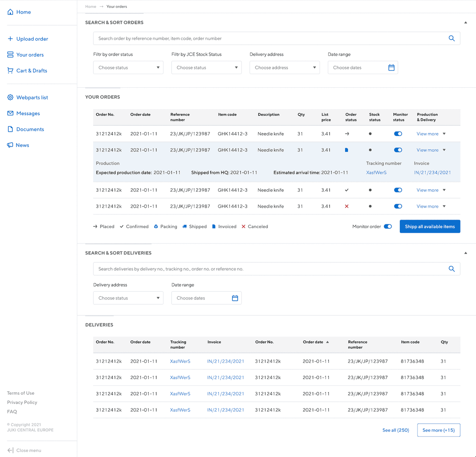The width and height of the screenshot is (476, 457).
Task: Click the search deliveries input field
Action: click(x=276, y=269)
